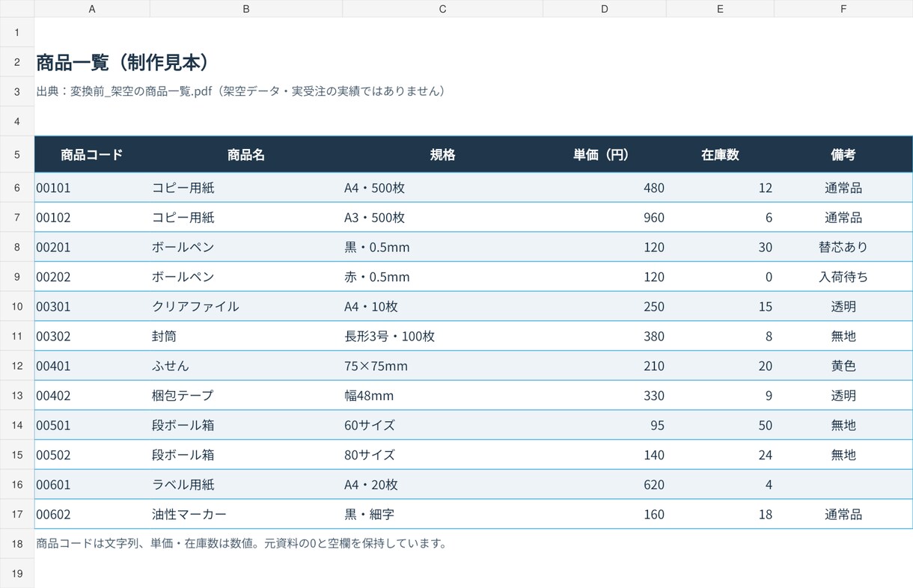
Task: Click the footnote starting 商品コードは文字列
Action: 242,544
